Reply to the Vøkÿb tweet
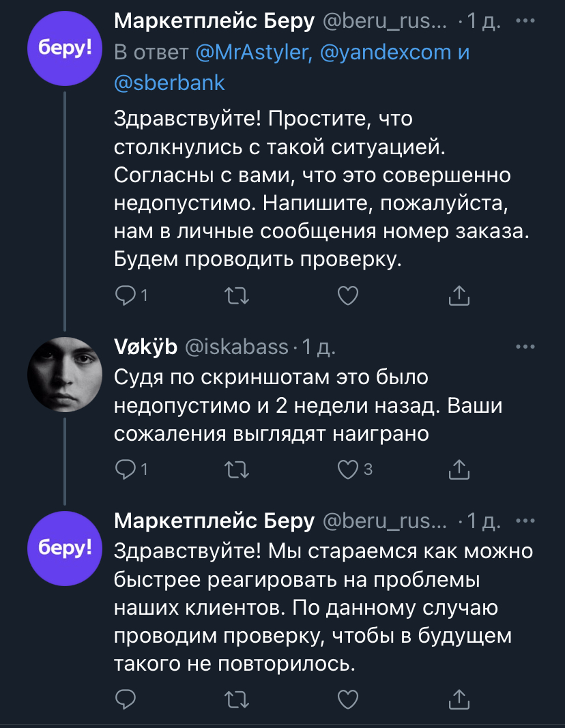565x728 pixels. tap(126, 469)
